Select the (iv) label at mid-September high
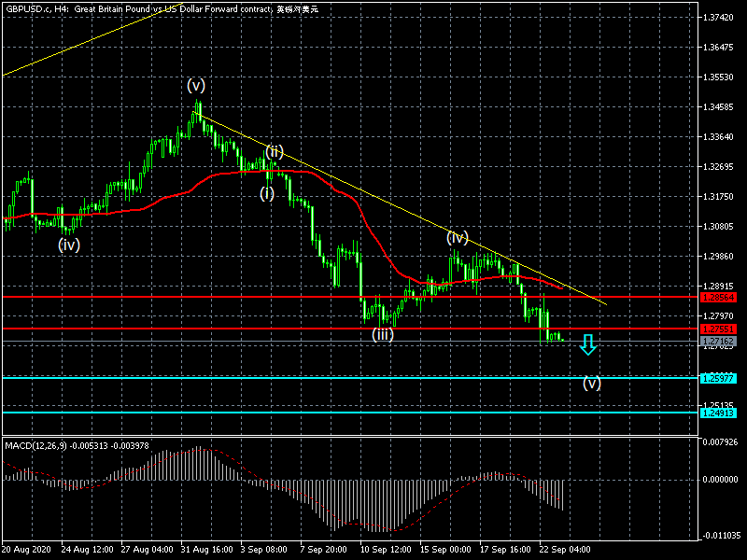This screenshot has height=560, width=747. point(457,237)
